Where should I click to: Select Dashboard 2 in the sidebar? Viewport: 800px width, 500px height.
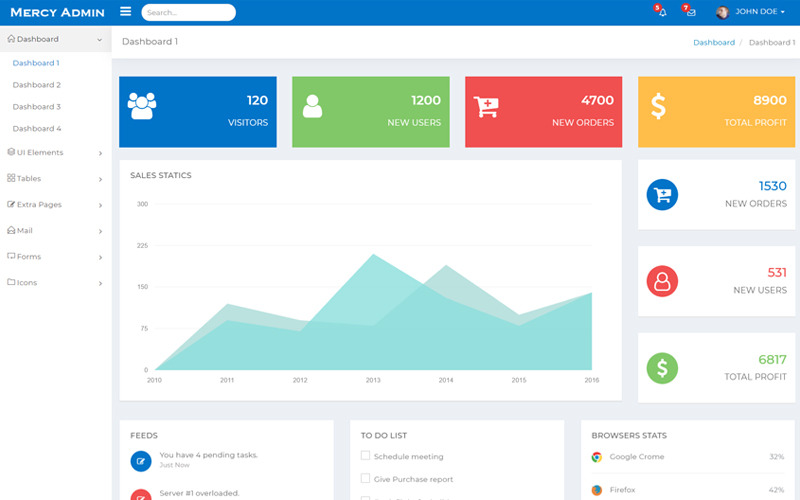click(37, 85)
